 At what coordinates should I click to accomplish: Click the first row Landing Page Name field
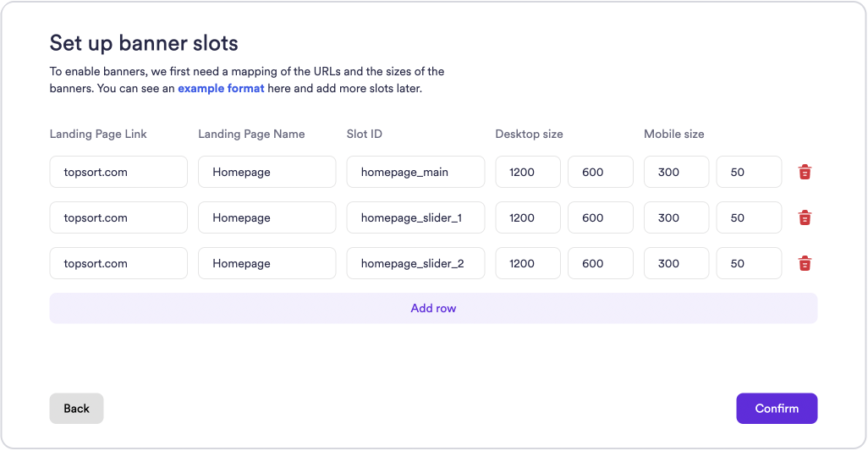click(x=266, y=172)
